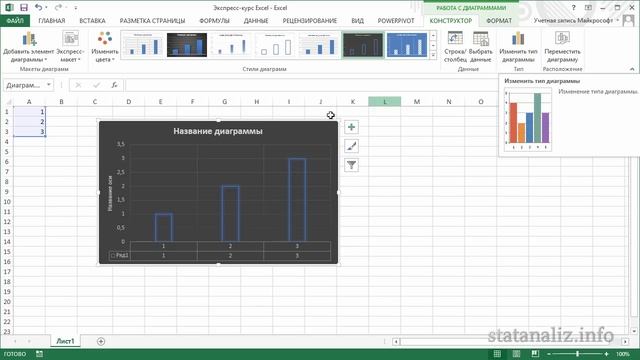This screenshot has width=640, height=360.
Task: Select row 10 header
Action: click(7, 202)
